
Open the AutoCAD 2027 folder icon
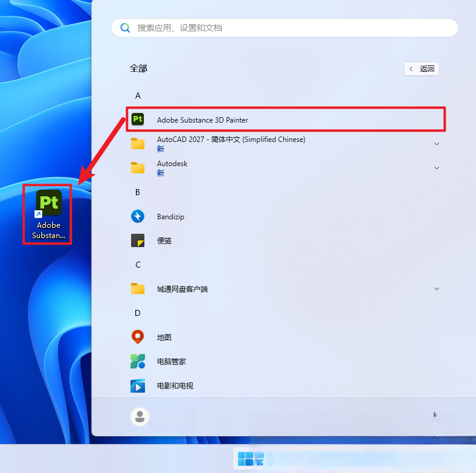138,144
